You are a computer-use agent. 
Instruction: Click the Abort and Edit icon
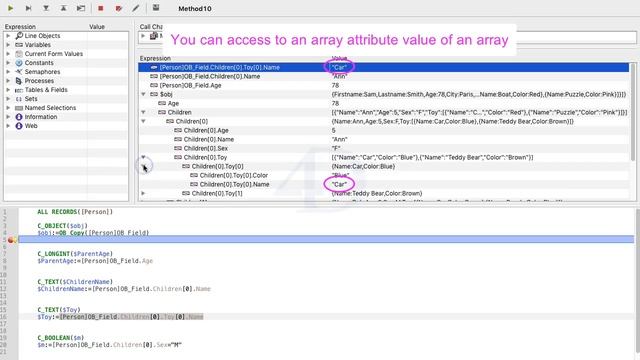(118, 8)
